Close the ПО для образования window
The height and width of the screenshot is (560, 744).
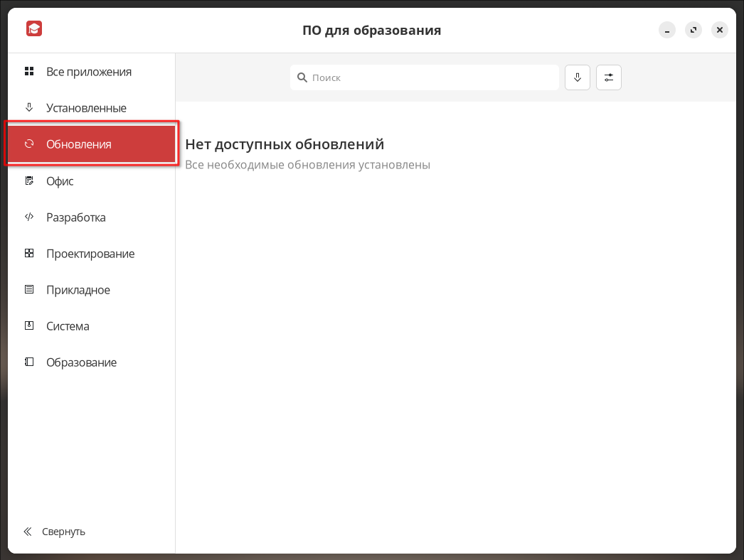(x=720, y=30)
